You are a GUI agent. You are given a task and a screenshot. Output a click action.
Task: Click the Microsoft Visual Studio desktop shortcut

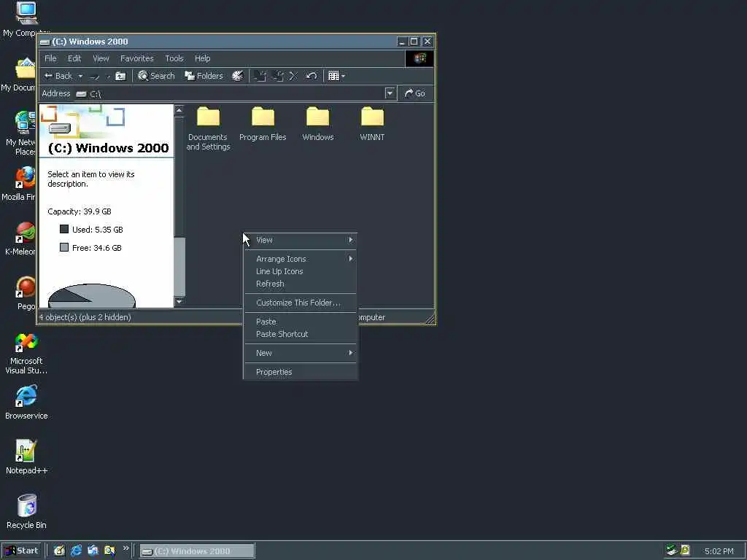point(26,354)
